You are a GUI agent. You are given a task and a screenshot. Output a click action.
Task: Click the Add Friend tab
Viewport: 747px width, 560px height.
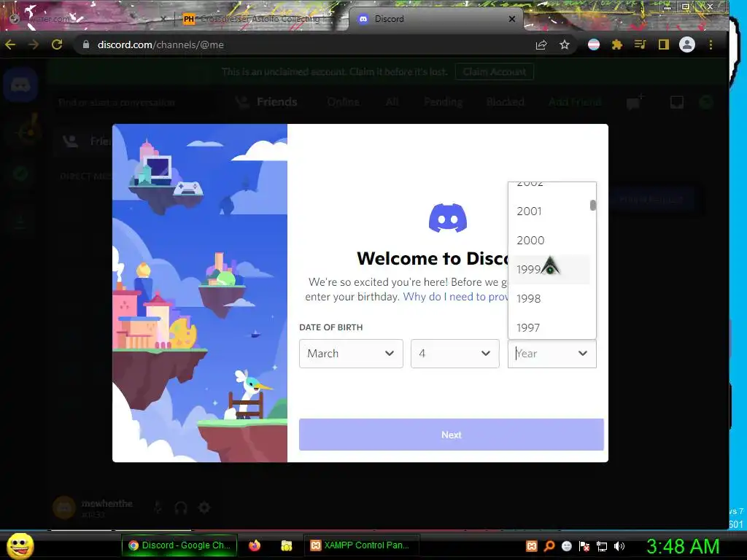coord(575,102)
